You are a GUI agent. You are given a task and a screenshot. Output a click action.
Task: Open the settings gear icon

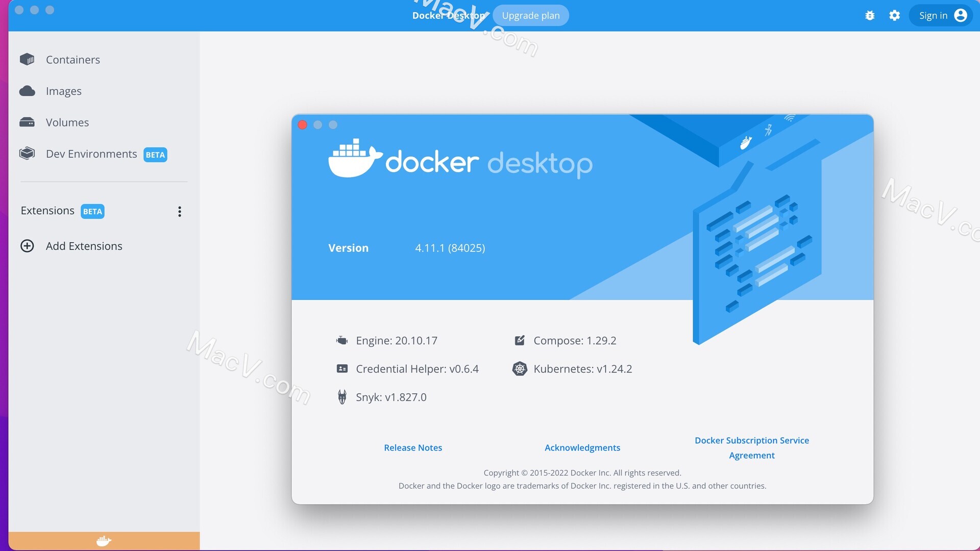point(894,16)
